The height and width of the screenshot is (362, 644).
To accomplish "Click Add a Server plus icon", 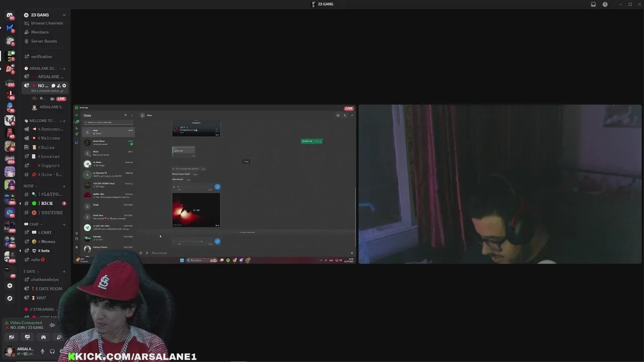I will [10, 286].
